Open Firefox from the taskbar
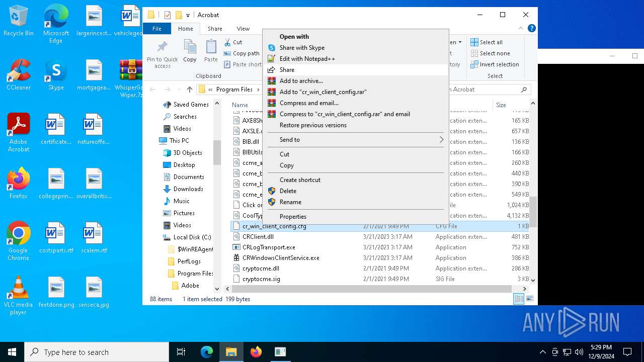The width and height of the screenshot is (644, 362). tap(256, 352)
